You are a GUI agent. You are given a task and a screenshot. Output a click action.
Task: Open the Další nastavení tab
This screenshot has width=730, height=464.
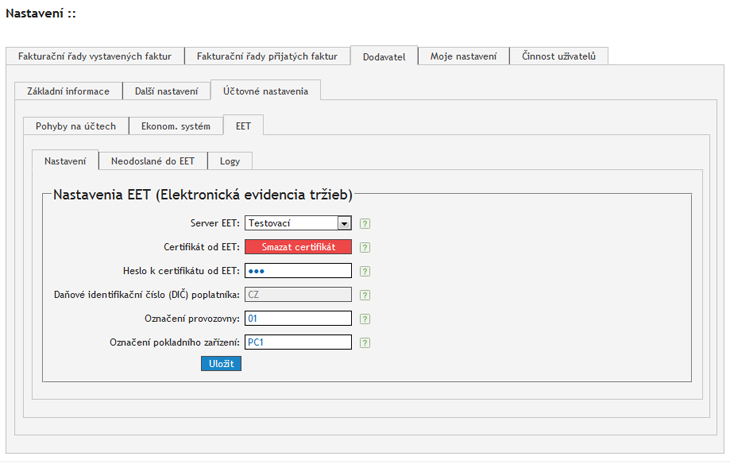click(166, 91)
